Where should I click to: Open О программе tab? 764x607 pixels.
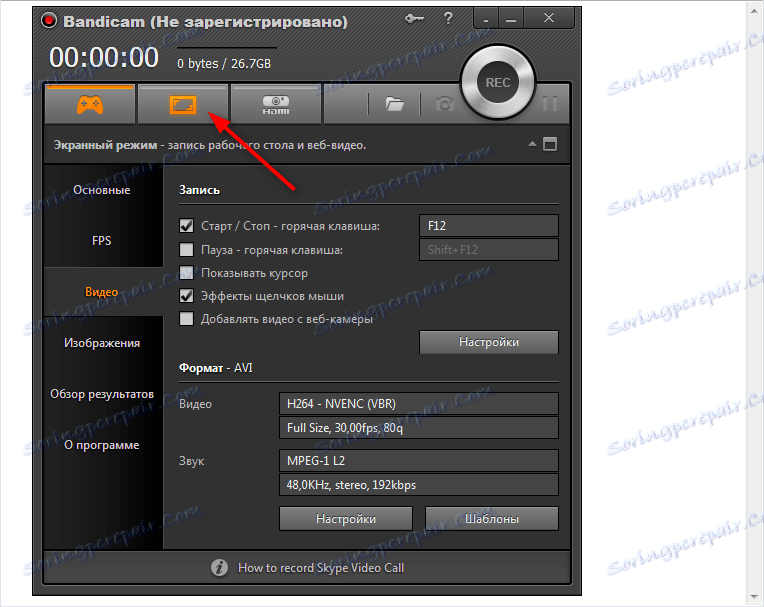tap(102, 445)
